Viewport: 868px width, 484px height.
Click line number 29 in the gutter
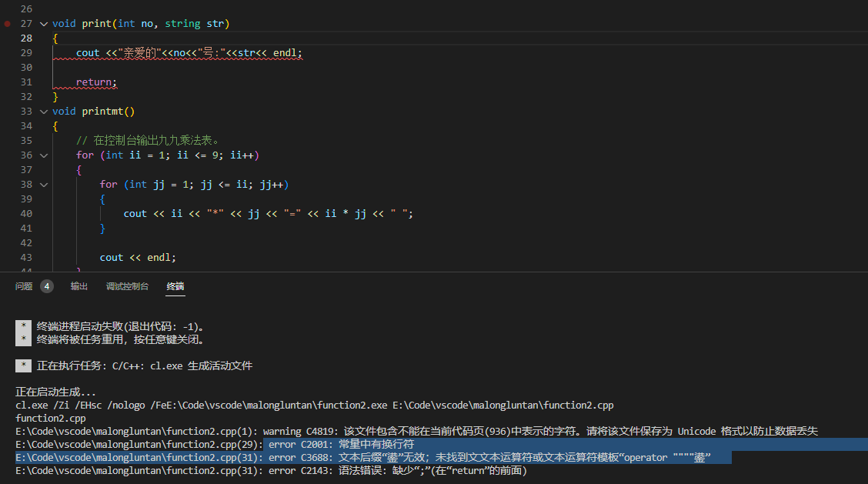[x=27, y=52]
